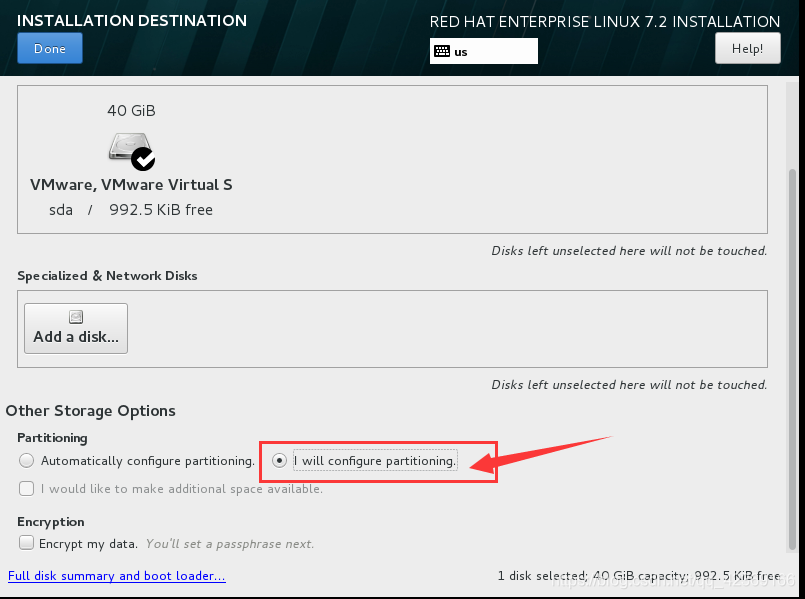
Task: Enable the Encrypt my data checkbox
Action: (x=26, y=543)
